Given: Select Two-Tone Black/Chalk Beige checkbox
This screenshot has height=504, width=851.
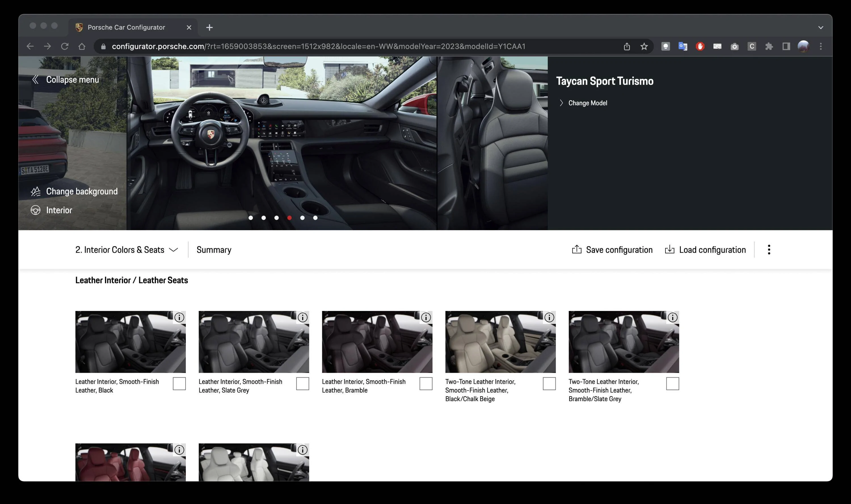Looking at the screenshot, I should tap(549, 384).
